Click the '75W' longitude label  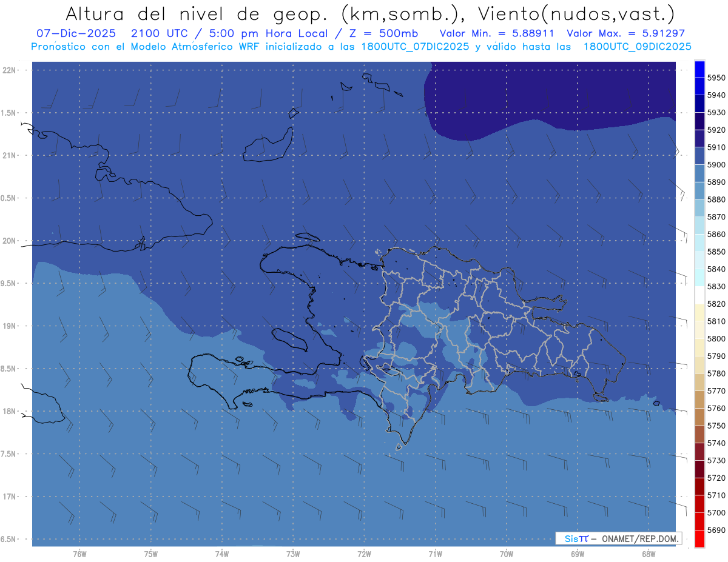pyautogui.click(x=151, y=554)
